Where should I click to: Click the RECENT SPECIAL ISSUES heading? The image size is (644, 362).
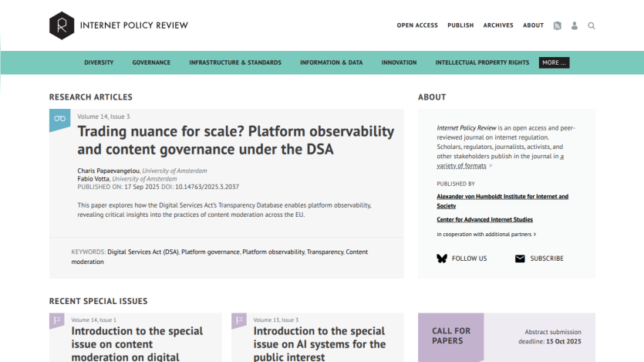click(x=98, y=301)
